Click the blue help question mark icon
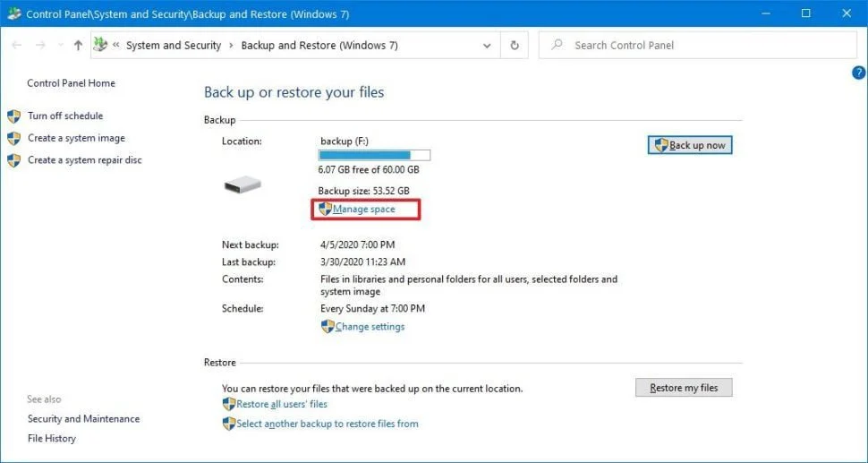868x463 pixels. click(x=858, y=73)
